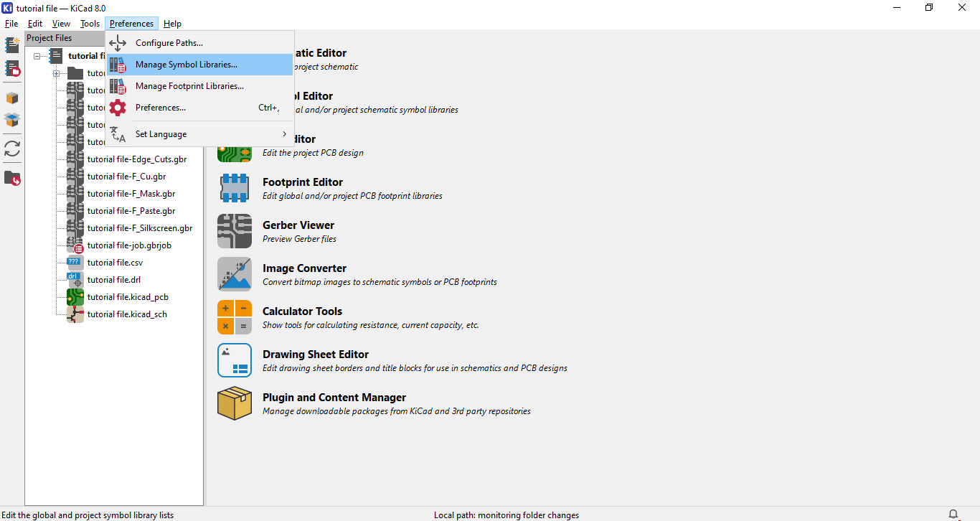Click 'Local path: monitoring folder changes' status text

pyautogui.click(x=507, y=515)
